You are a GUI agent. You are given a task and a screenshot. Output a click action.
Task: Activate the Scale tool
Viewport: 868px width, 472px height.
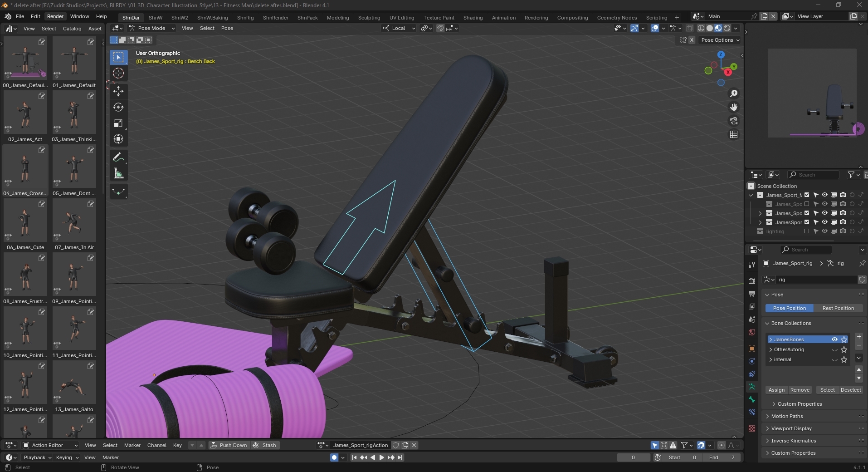pyautogui.click(x=118, y=123)
